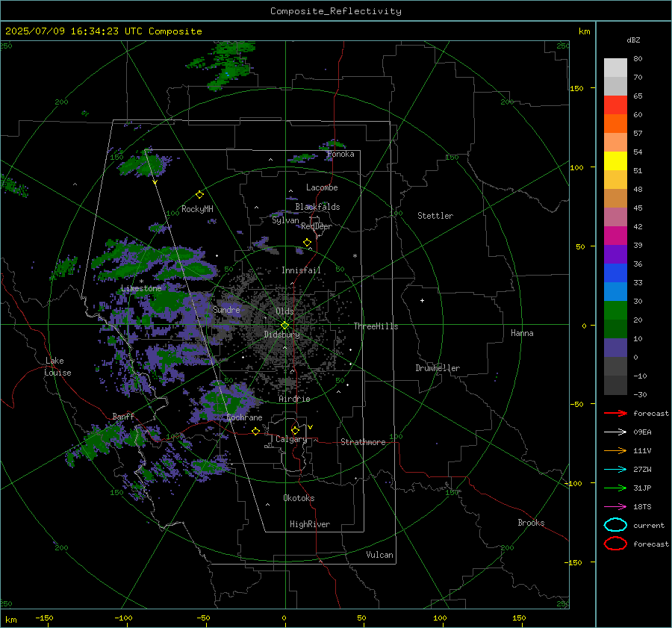
Task: Click the km label beside the timestamp
Action: pyautogui.click(x=584, y=31)
